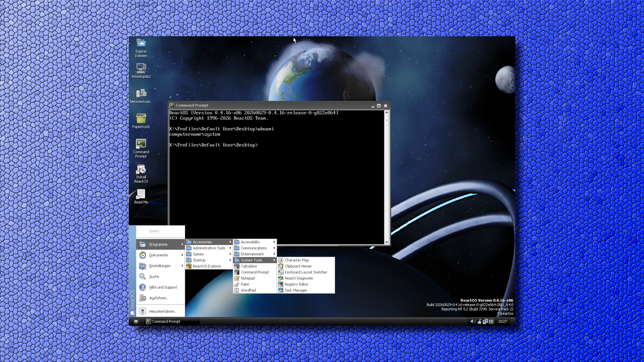
Task: Open Task Manager in System Tools
Action: tap(306, 290)
